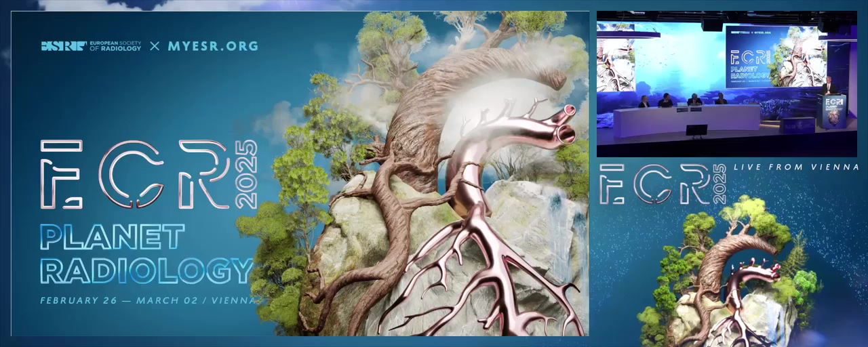Click the ECR 2025 logo below the camera feed
The height and width of the screenshot is (347, 868).
[x=663, y=184]
